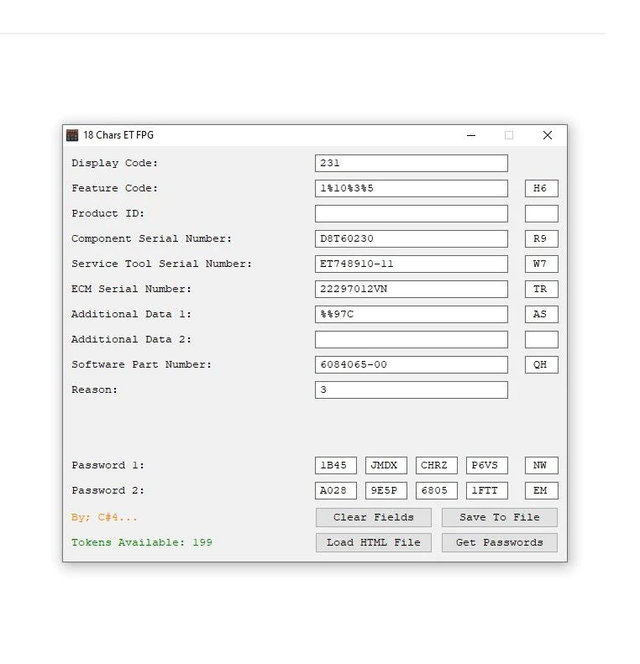Click the Component Serial Number field
Image resolution: width=640 pixels, height=664 pixels.
(411, 239)
